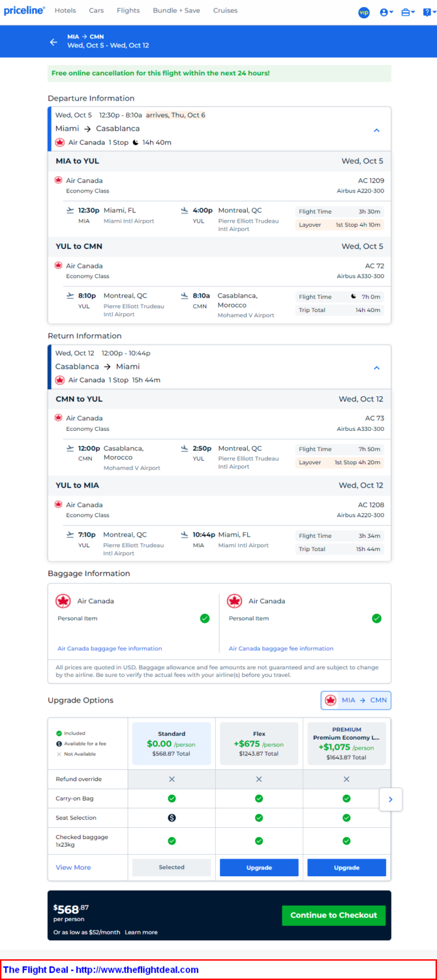Click landing icon next to 4:00p Montreal
This screenshot has width=437, height=980.
tap(185, 210)
